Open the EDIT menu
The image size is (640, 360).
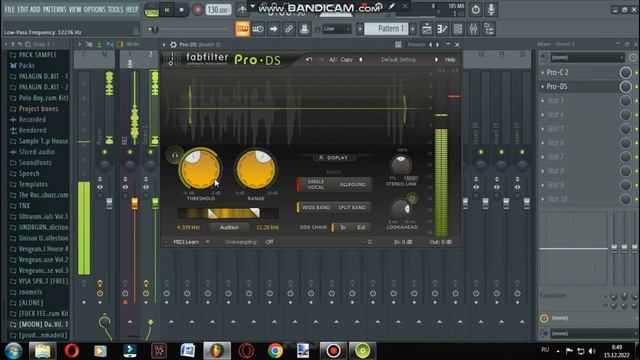tap(22, 9)
